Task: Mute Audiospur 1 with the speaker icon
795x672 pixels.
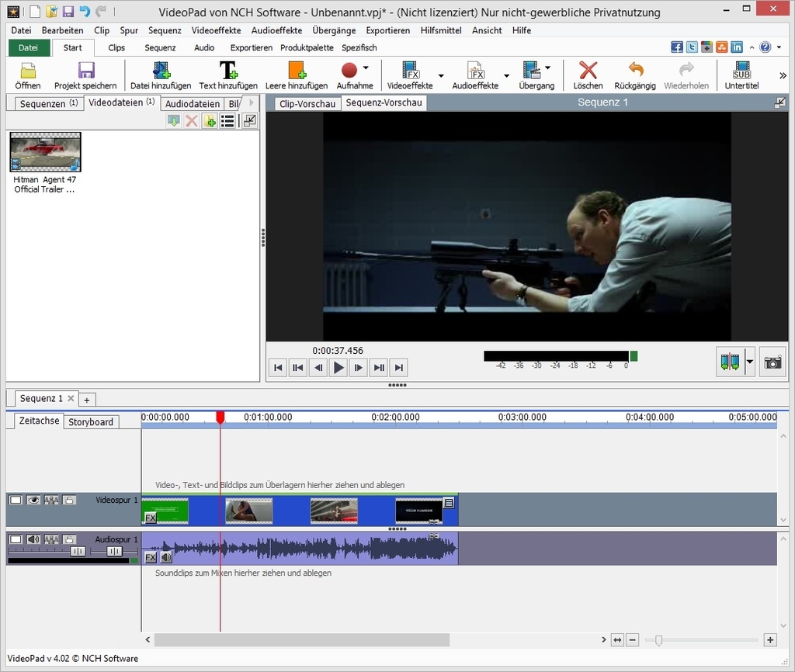Action: tap(33, 539)
